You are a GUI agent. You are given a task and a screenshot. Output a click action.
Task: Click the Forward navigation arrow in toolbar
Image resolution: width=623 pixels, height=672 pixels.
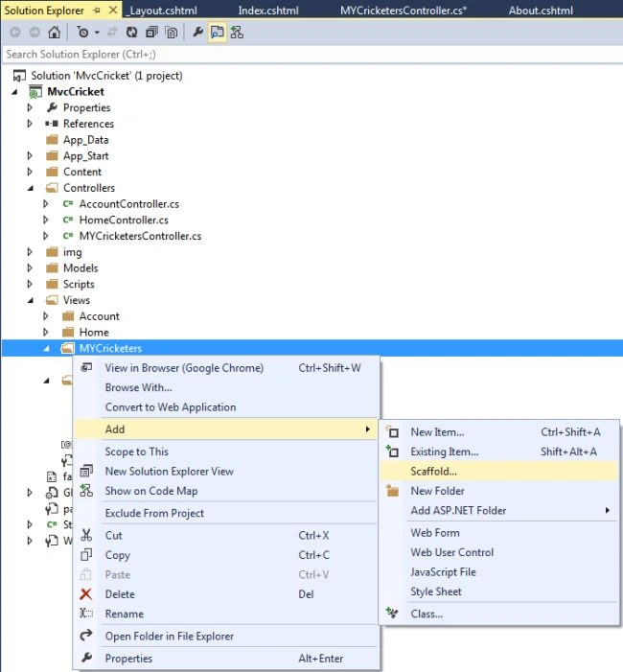click(35, 33)
